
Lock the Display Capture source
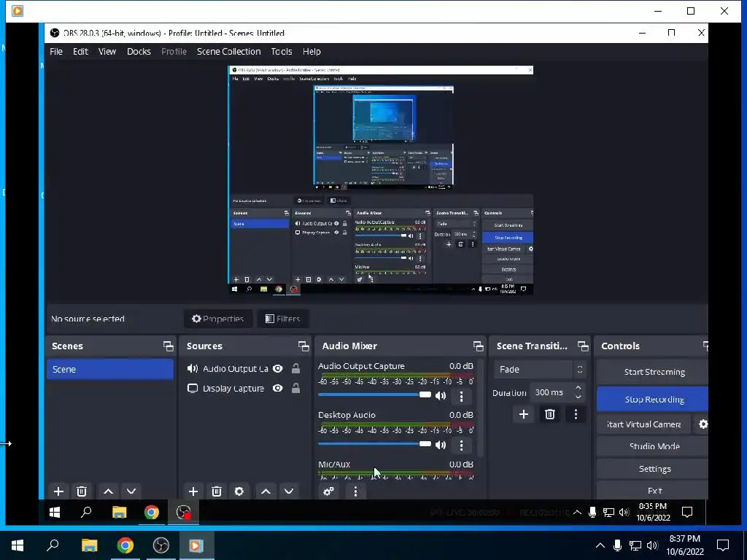click(x=296, y=388)
